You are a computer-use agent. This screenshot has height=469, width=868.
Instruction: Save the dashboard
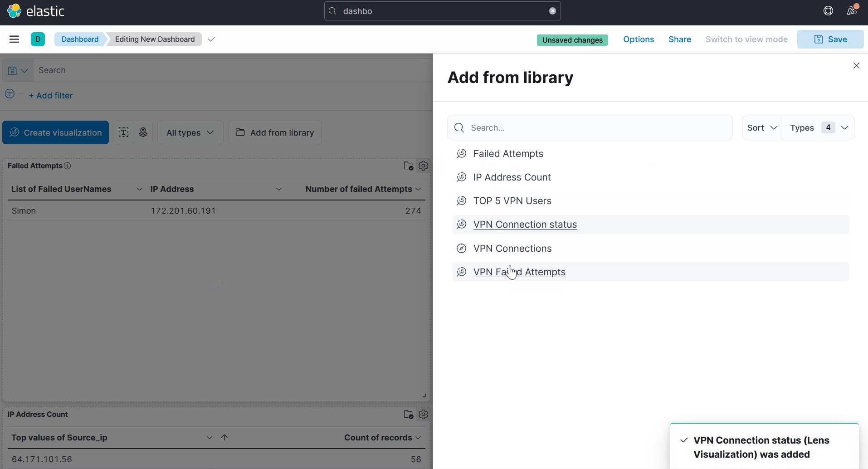(830, 39)
